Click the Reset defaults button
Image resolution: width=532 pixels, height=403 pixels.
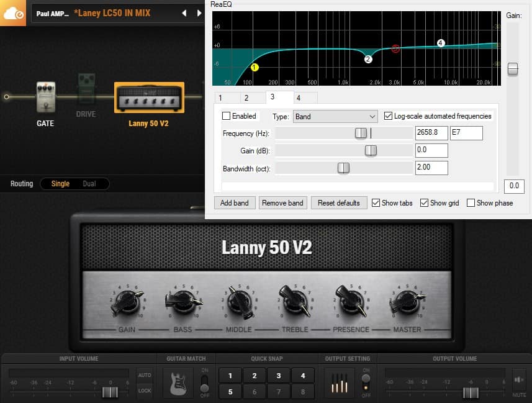pyautogui.click(x=339, y=203)
